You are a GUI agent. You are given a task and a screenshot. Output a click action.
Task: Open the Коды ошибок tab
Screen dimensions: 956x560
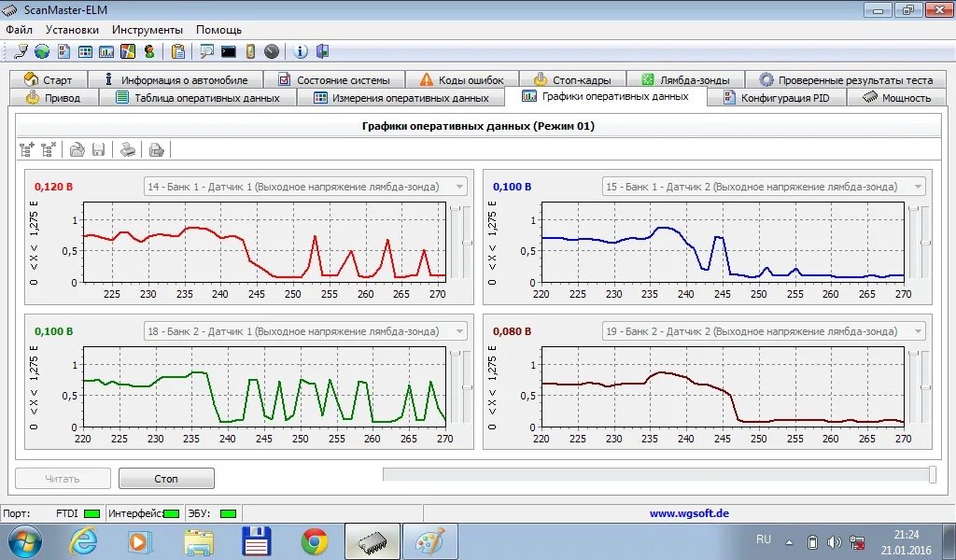462,79
